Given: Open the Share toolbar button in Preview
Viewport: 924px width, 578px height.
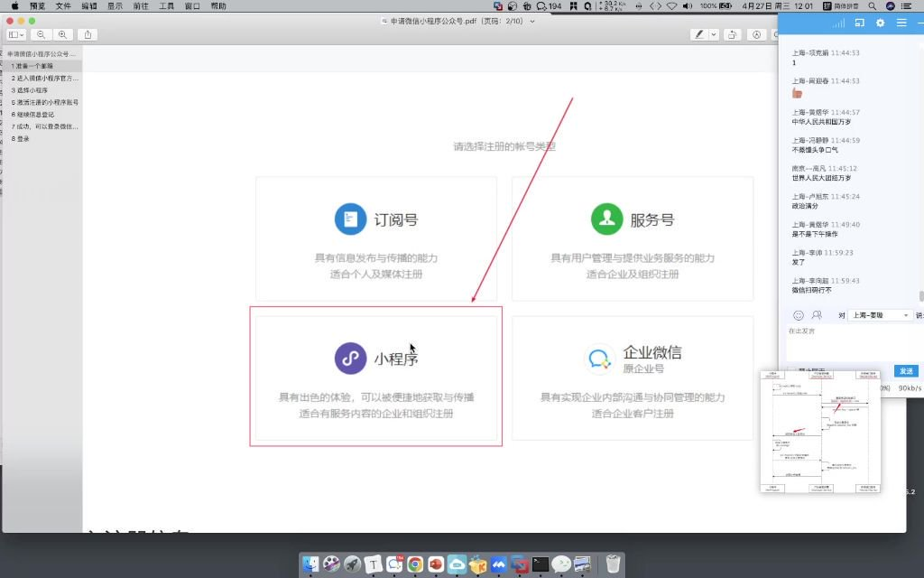Looking at the screenshot, I should [x=88, y=35].
